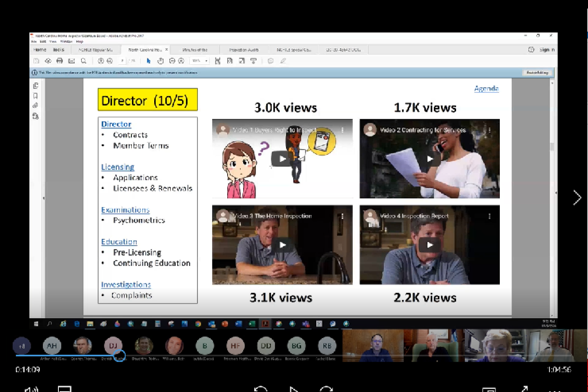The height and width of the screenshot is (392, 588).
Task: Select participant avatar AH
Action: click(x=52, y=346)
